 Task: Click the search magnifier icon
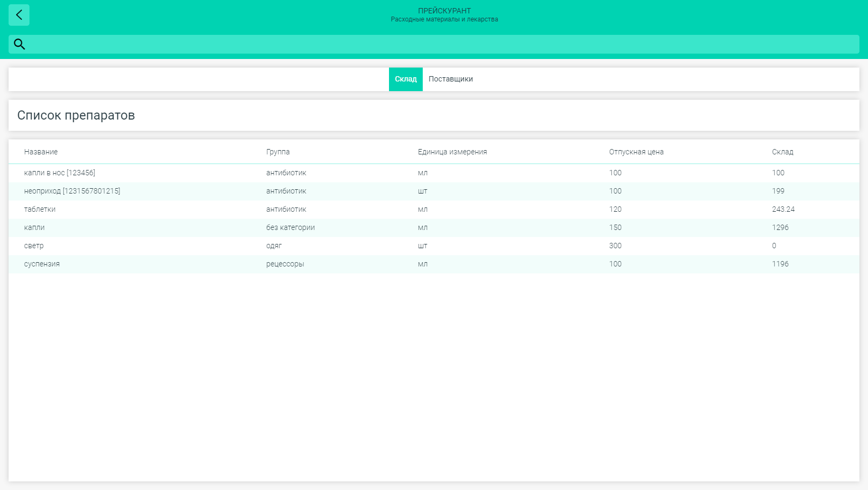tap(19, 44)
